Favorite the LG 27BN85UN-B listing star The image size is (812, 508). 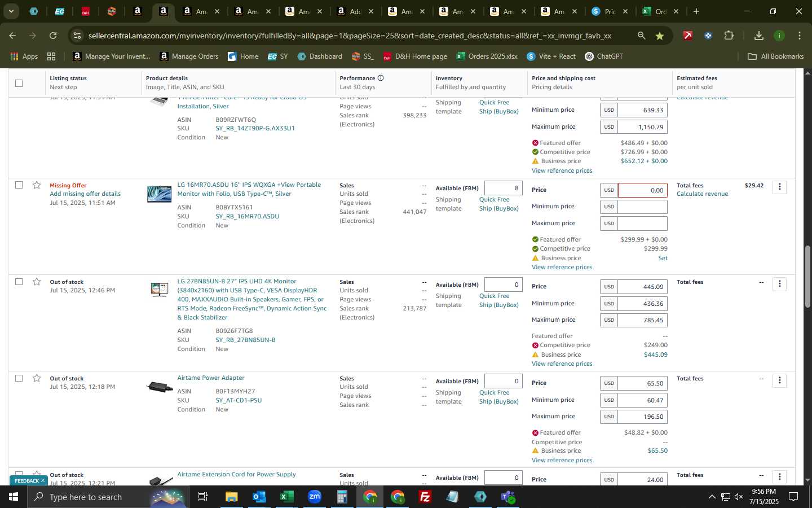click(37, 282)
